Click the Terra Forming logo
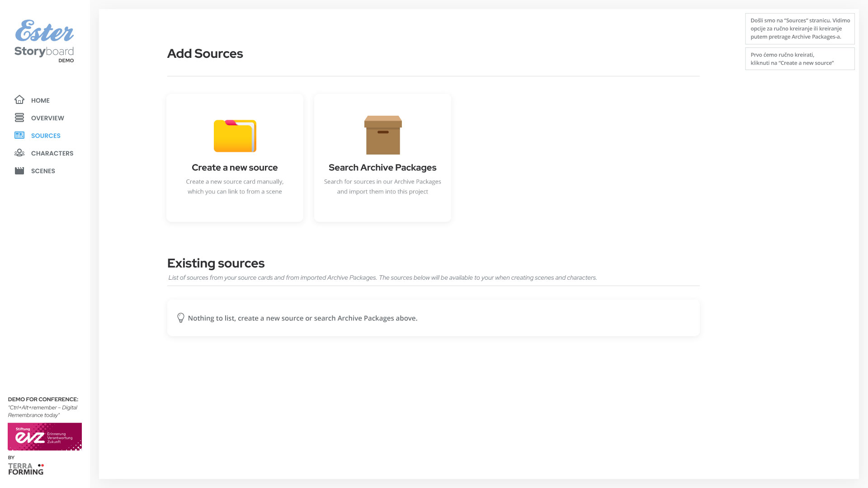Viewport: 868px width, 488px height. coord(26,469)
